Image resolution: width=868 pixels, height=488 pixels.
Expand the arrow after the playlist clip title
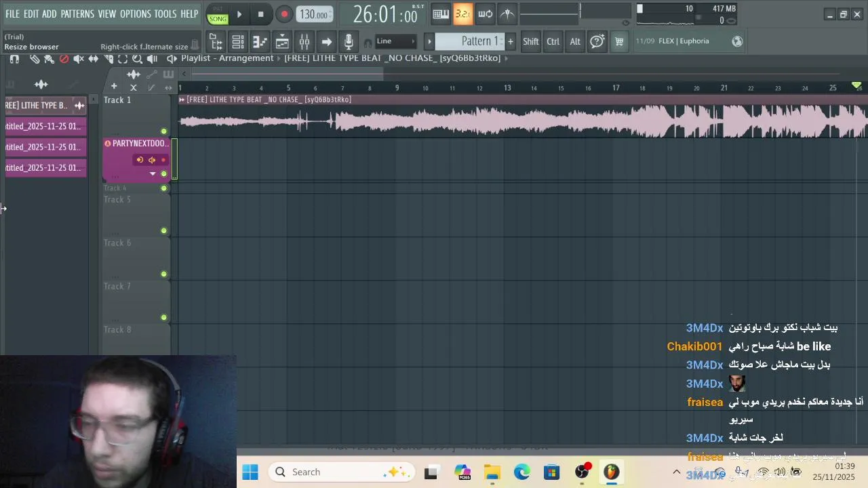click(x=506, y=58)
